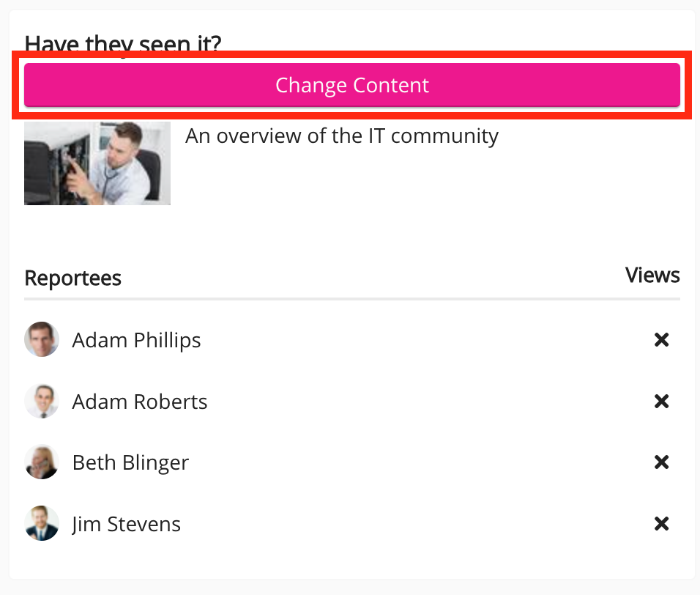Image resolution: width=700 pixels, height=595 pixels.
Task: Select the Jim Stevens name
Action: [126, 524]
